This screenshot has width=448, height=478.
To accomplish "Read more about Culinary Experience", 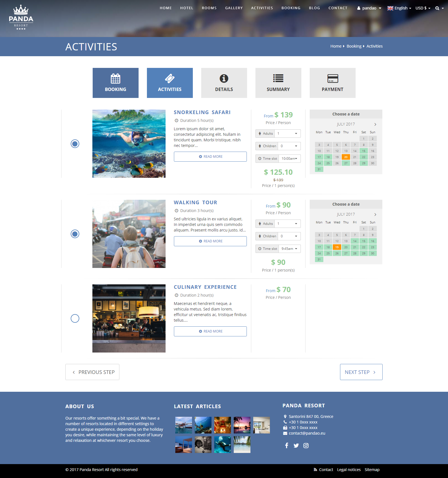I will point(210,331).
